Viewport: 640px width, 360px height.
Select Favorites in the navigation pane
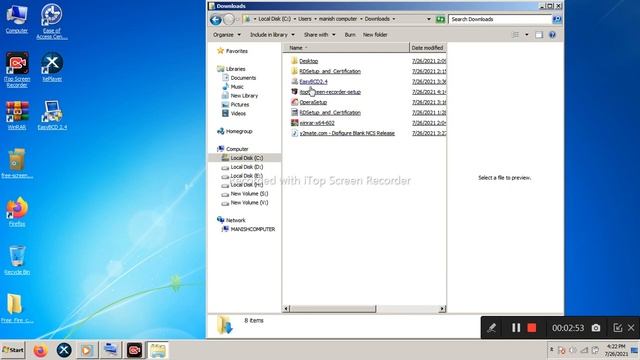point(232,51)
